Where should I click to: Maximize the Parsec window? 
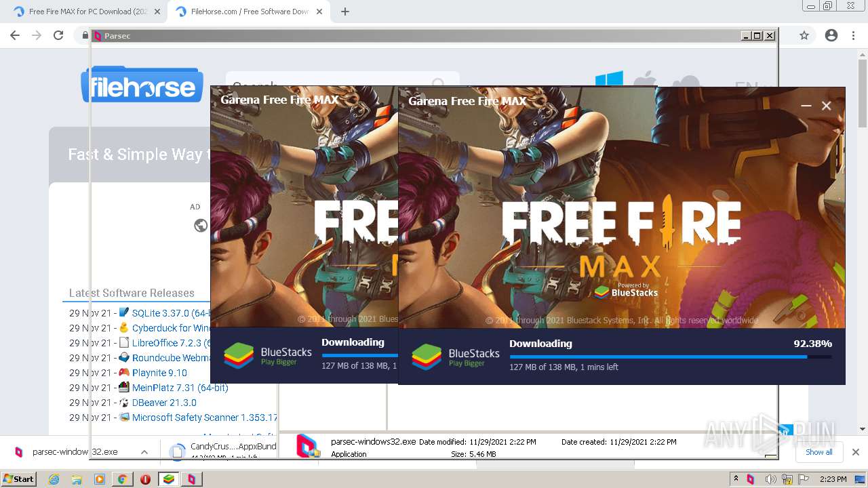coord(758,36)
